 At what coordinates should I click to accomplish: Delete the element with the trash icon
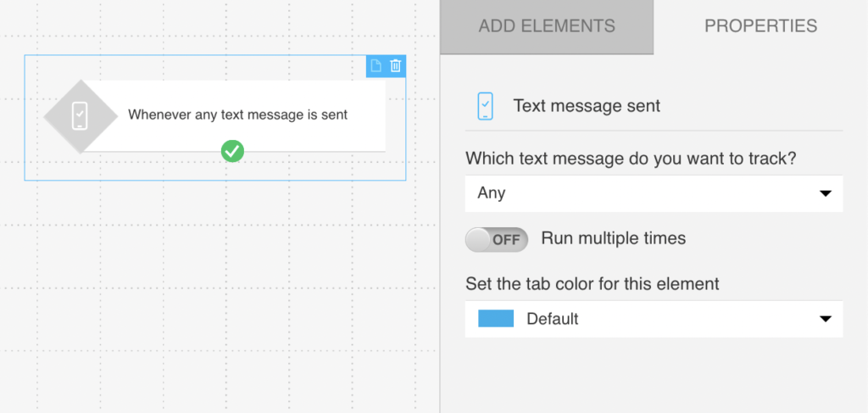point(396,66)
